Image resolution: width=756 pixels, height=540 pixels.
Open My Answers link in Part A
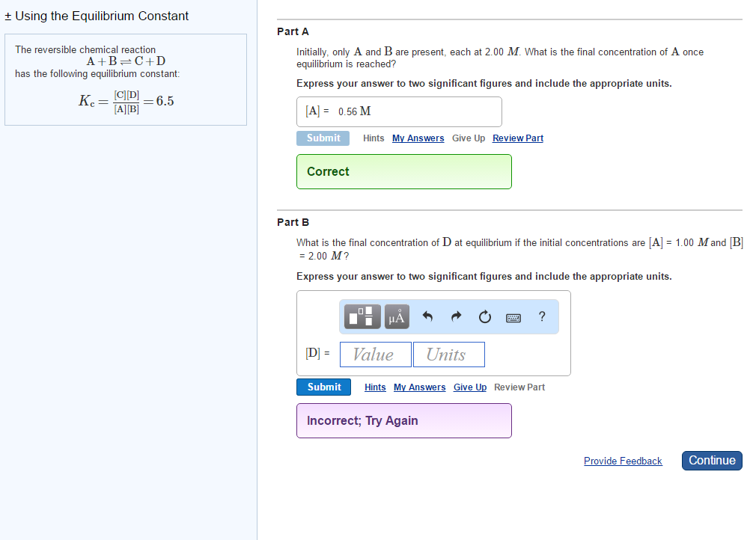[418, 138]
